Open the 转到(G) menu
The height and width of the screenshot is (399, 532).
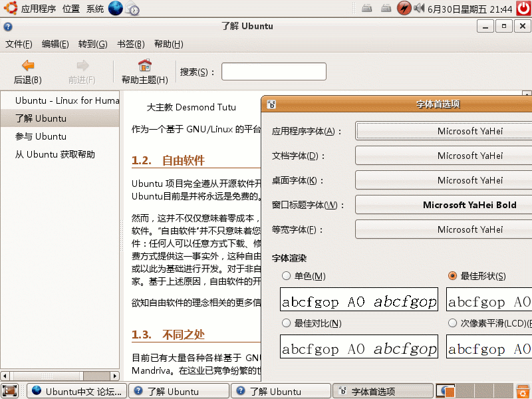(x=92, y=44)
